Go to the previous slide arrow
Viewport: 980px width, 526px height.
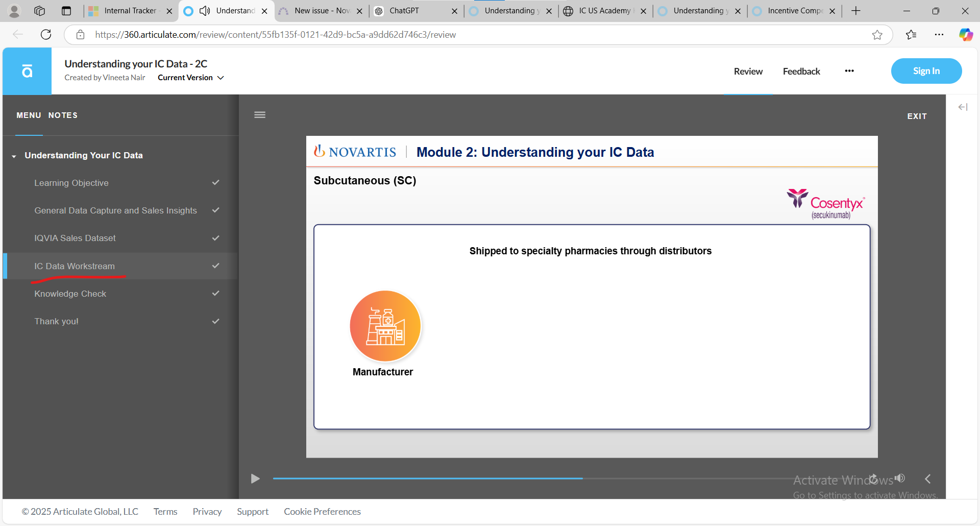pos(928,479)
